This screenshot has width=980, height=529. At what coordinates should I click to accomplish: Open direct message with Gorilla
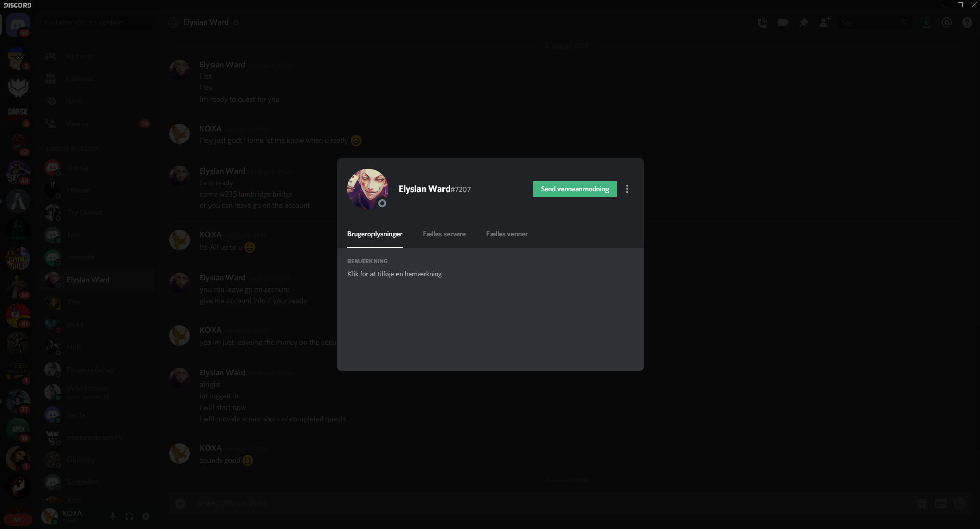[x=97, y=167]
